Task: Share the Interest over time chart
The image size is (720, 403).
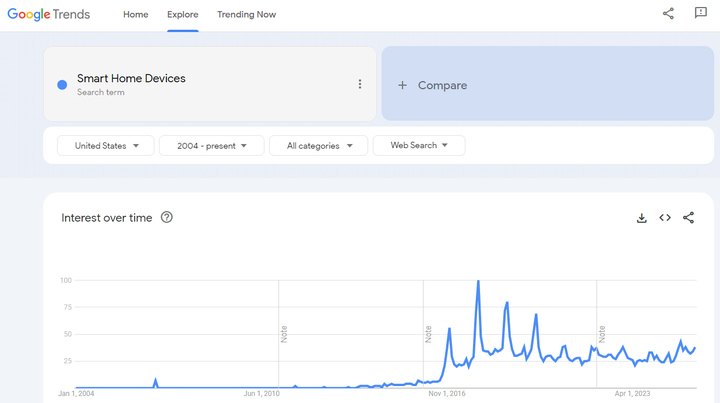Action: (688, 218)
